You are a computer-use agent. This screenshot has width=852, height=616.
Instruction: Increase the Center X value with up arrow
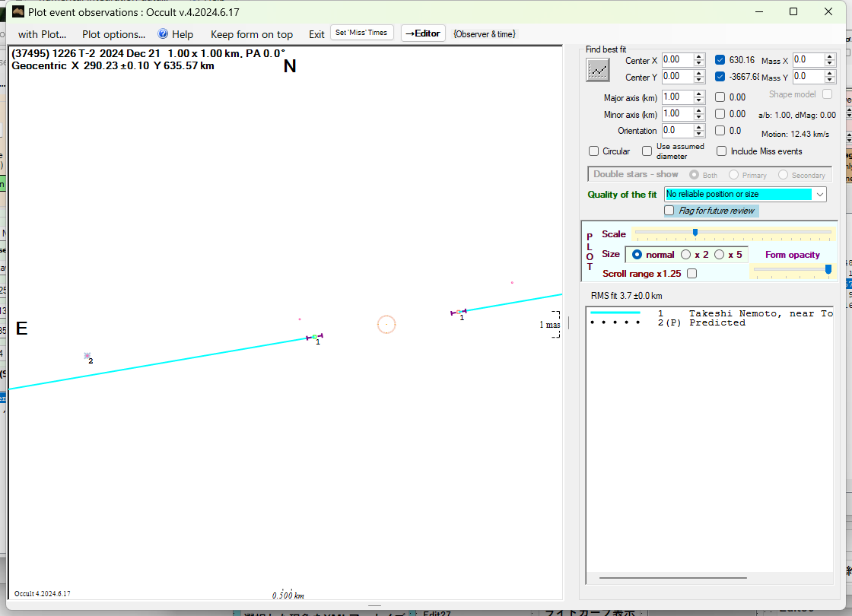(x=699, y=56)
